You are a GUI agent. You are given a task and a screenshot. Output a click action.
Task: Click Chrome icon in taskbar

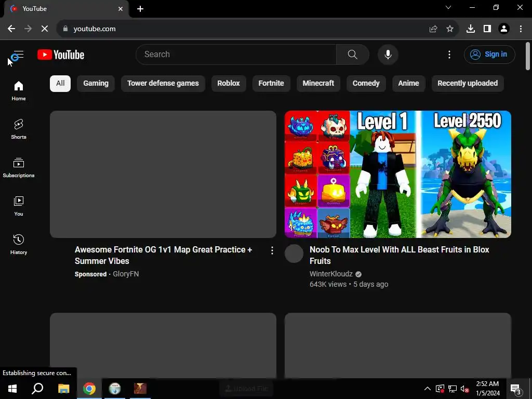(x=89, y=389)
